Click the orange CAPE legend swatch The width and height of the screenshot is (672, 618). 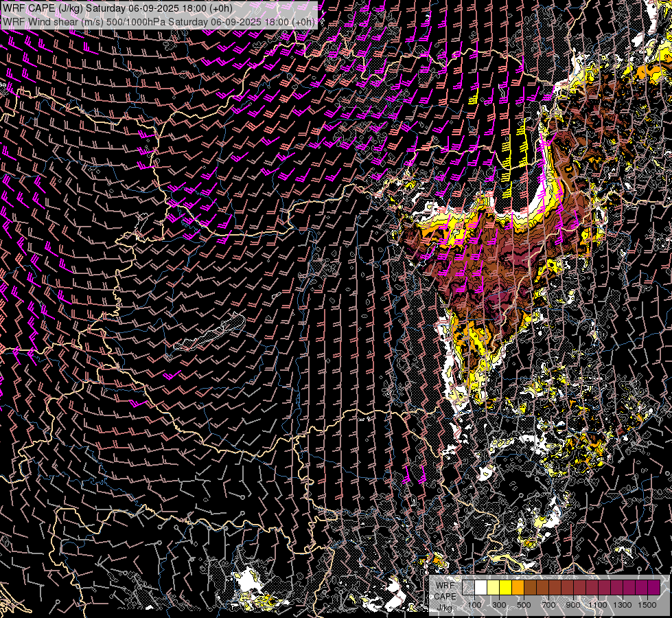point(518,587)
